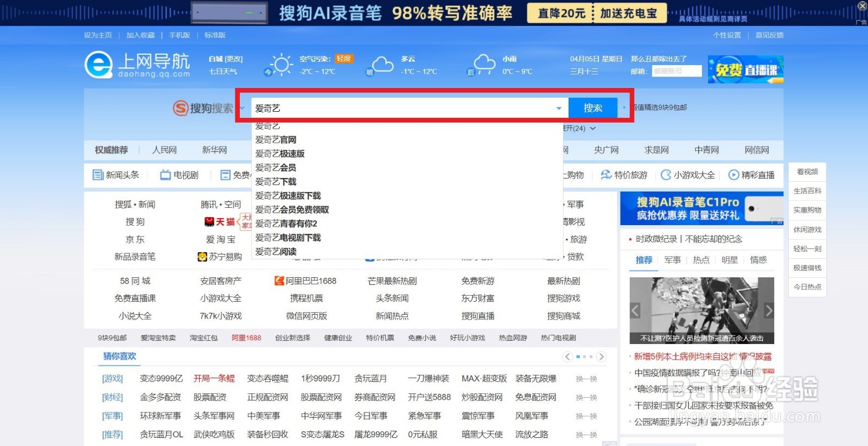Select suggestion 爱奇艺下载
The height and width of the screenshot is (446, 868).
tap(276, 182)
